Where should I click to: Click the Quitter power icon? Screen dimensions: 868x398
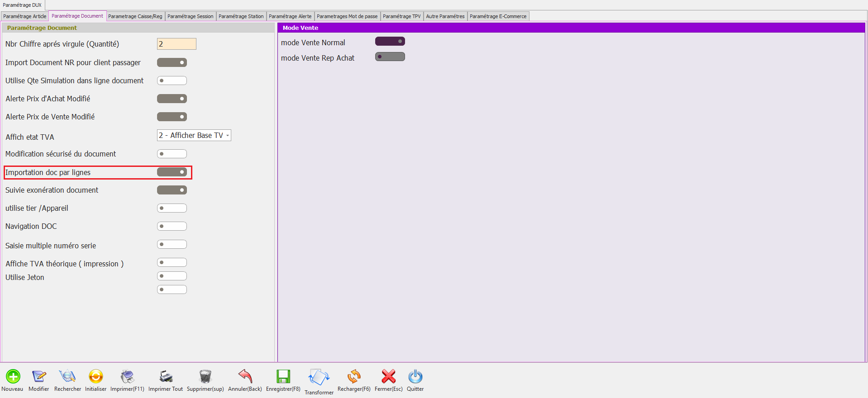tap(415, 376)
